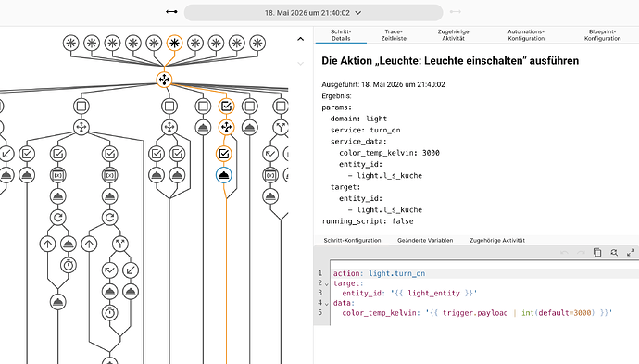Viewport: 639px width, 364px height.
Task: Open the Blueprint-Konfiguration tab
Action: click(602, 35)
